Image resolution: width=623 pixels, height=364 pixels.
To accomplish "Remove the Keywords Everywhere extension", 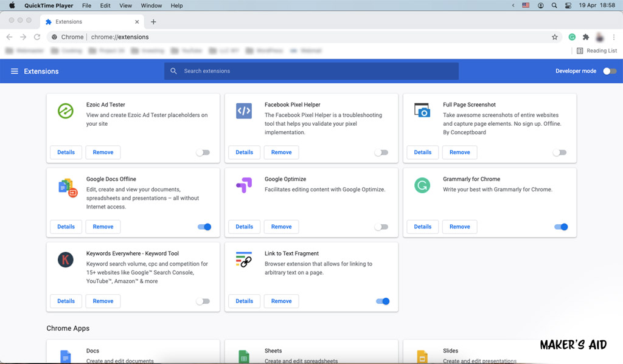I will click(103, 301).
